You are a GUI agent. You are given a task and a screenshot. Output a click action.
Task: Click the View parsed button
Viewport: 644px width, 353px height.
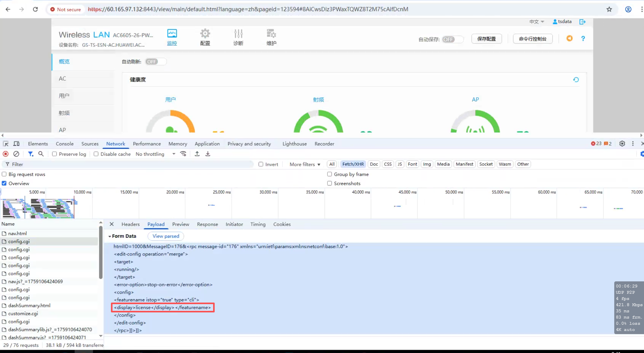click(x=166, y=236)
